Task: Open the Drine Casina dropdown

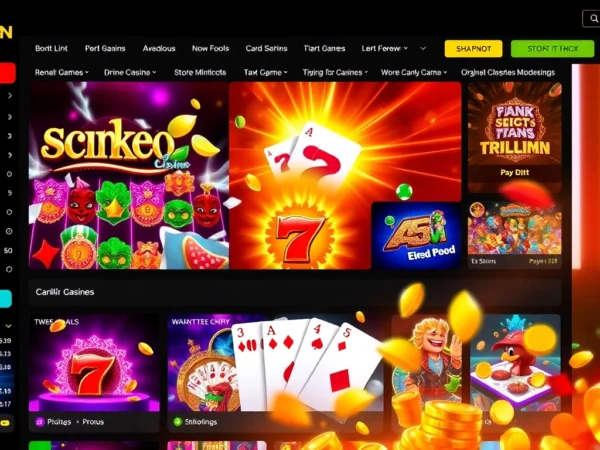Action: pyautogui.click(x=130, y=72)
